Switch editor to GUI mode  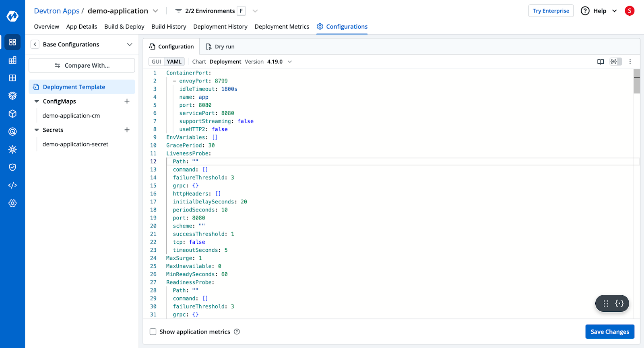point(156,62)
